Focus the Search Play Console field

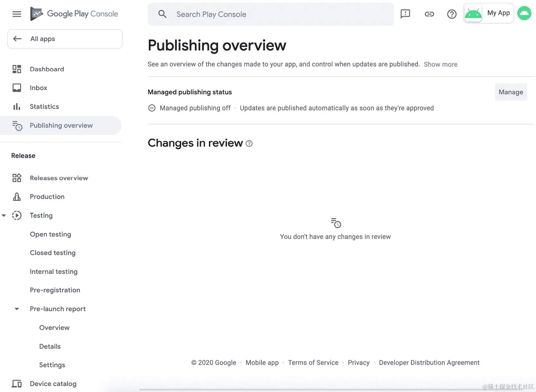271,14
